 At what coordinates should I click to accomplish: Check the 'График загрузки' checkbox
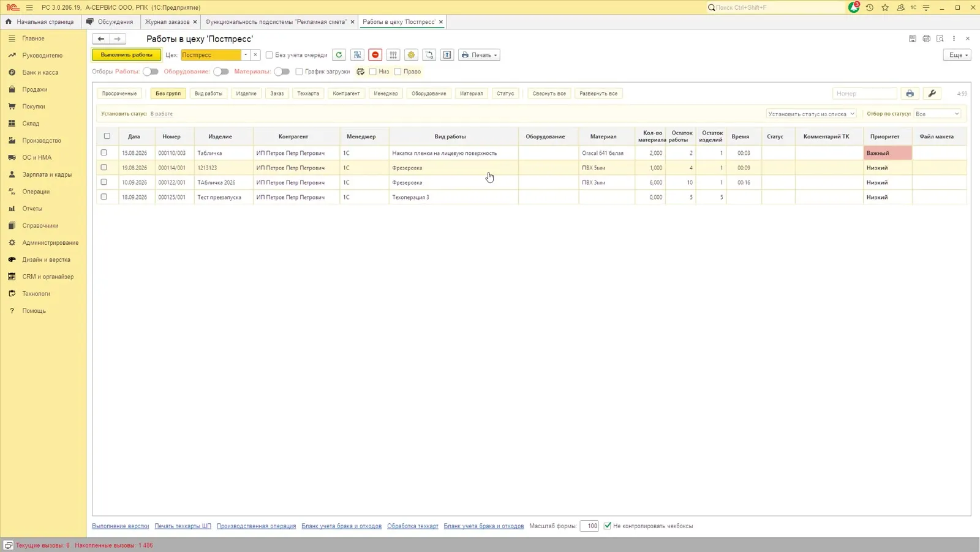pos(299,72)
